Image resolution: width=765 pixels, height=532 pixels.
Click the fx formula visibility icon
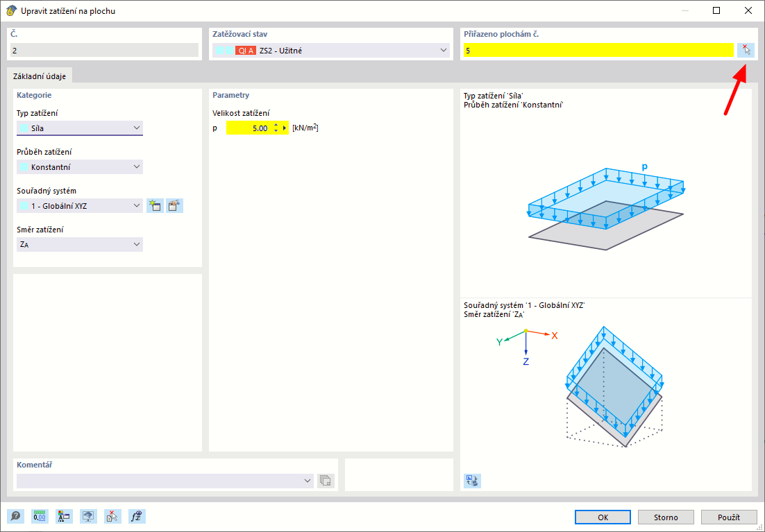coord(137,517)
